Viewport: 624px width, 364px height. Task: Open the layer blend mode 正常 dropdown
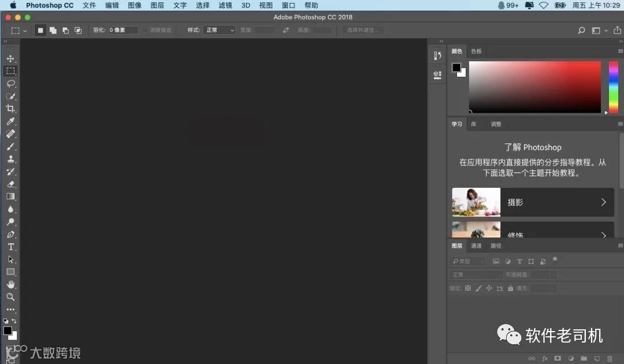click(476, 275)
